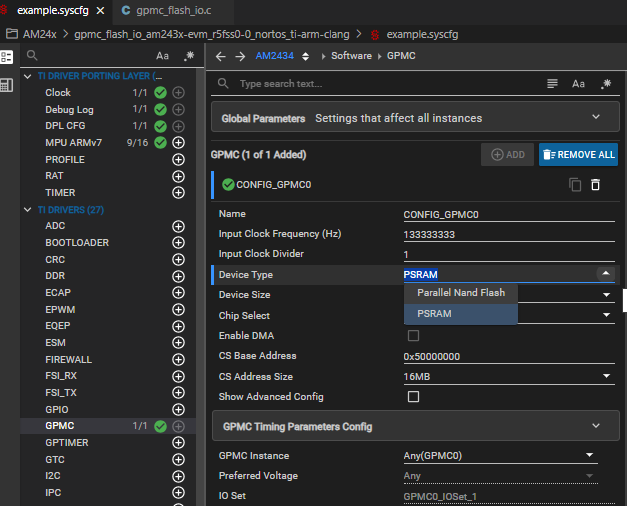Viewport: 627px width, 506px height.
Task: Edit the Name field CONFIG_GPMC0
Action: pyautogui.click(x=509, y=215)
